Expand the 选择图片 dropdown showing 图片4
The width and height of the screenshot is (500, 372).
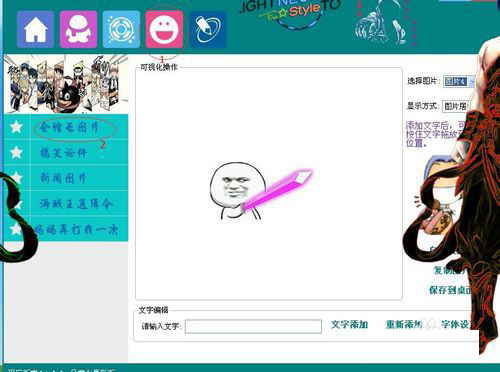point(459,81)
